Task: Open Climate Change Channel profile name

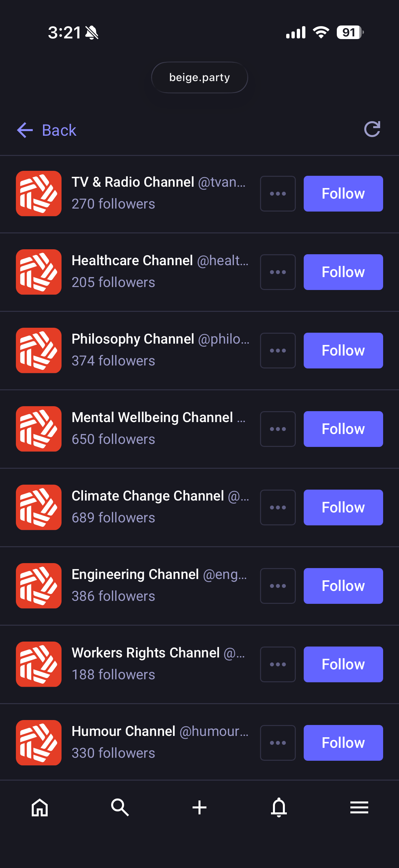Action: (148, 496)
